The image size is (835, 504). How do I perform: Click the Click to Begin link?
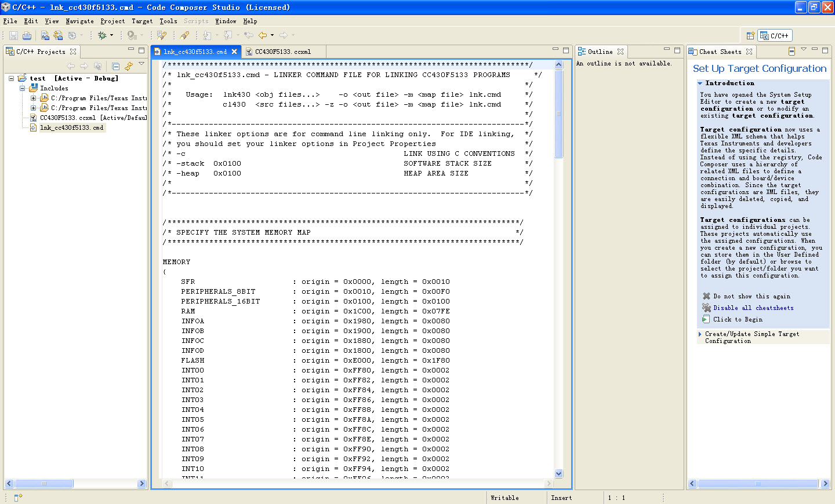coord(738,319)
